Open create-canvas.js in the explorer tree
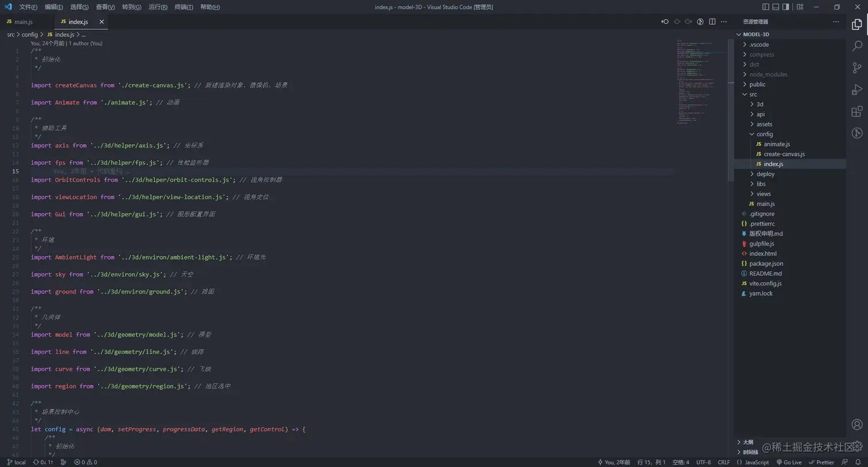Screen dimensions: 868x467 coord(790,154)
